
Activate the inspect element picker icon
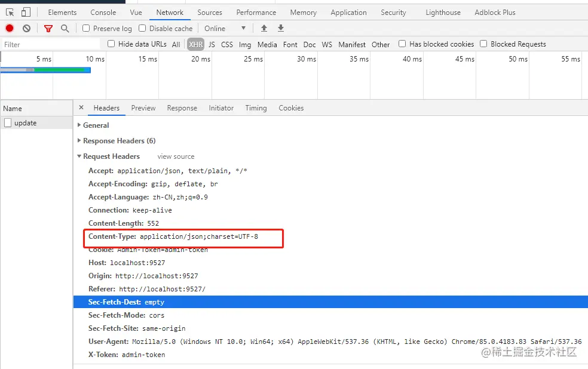click(x=10, y=13)
